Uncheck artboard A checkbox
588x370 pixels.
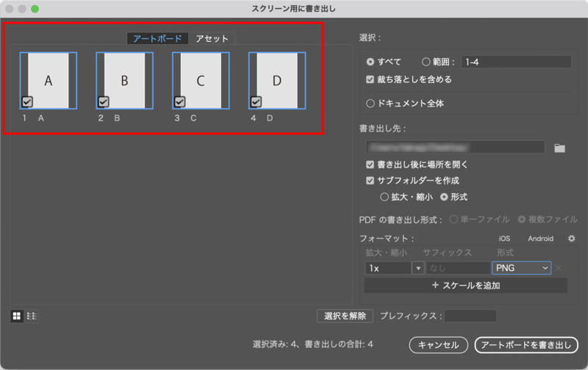(26, 101)
